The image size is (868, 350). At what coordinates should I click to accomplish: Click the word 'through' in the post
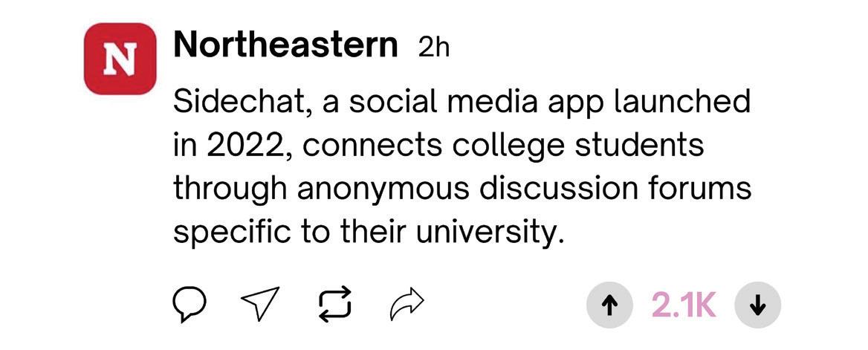click(230, 189)
